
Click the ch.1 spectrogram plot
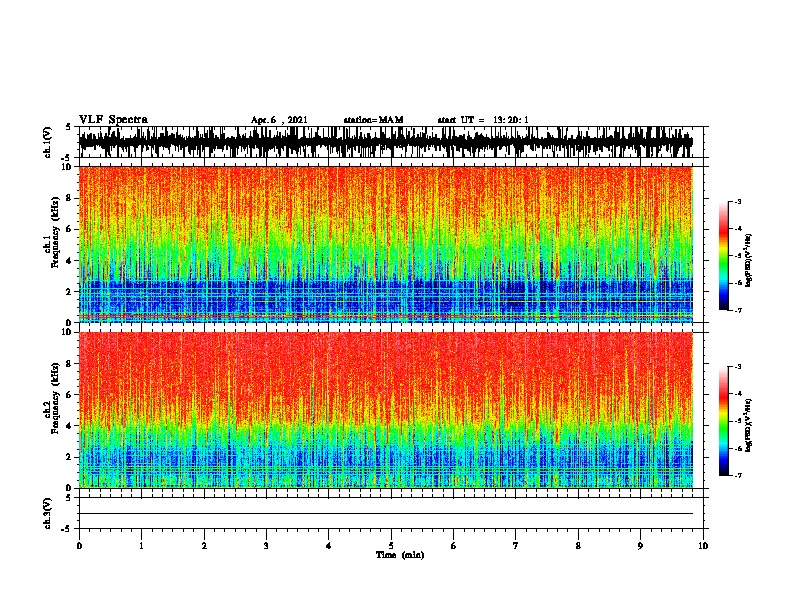pyautogui.click(x=386, y=244)
